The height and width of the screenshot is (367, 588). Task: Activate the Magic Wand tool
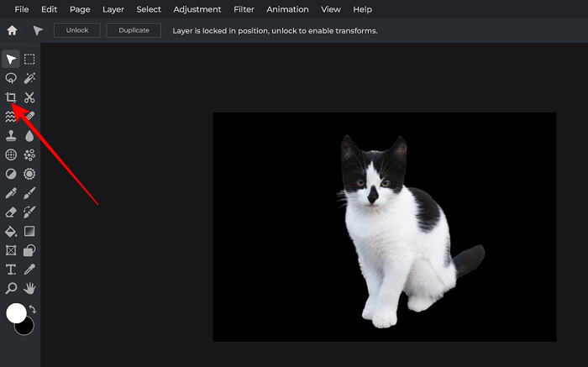click(29, 78)
